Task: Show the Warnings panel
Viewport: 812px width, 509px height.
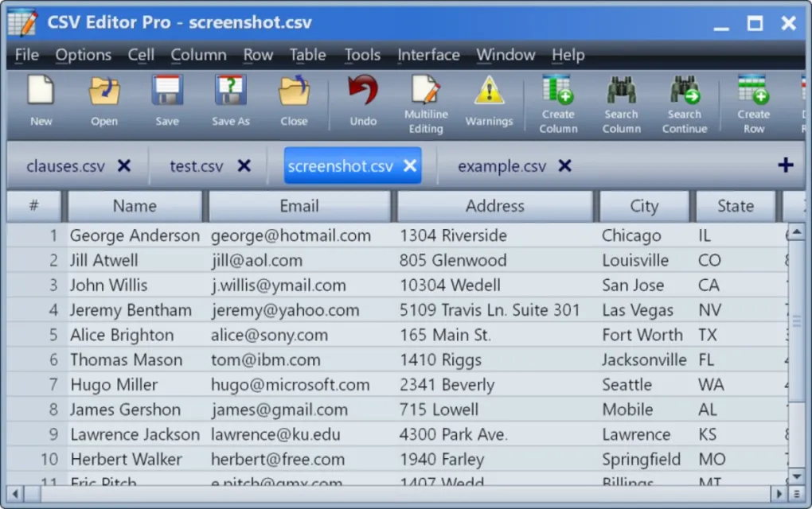Action: point(489,100)
